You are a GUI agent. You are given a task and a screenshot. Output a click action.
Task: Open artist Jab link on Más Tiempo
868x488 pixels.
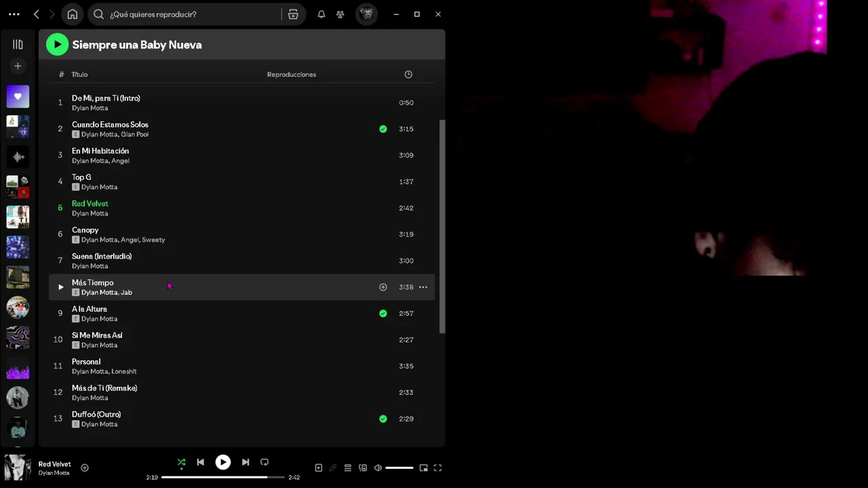tap(126, 293)
